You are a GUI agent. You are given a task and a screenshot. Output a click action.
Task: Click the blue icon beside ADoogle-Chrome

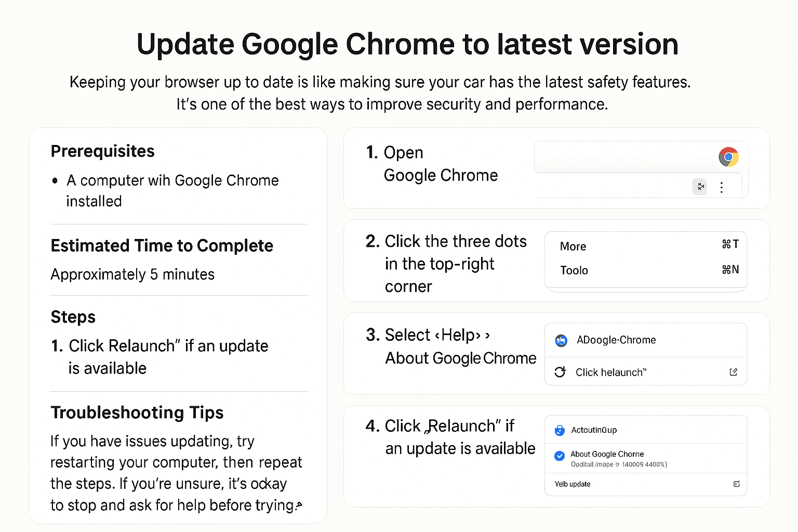point(561,341)
